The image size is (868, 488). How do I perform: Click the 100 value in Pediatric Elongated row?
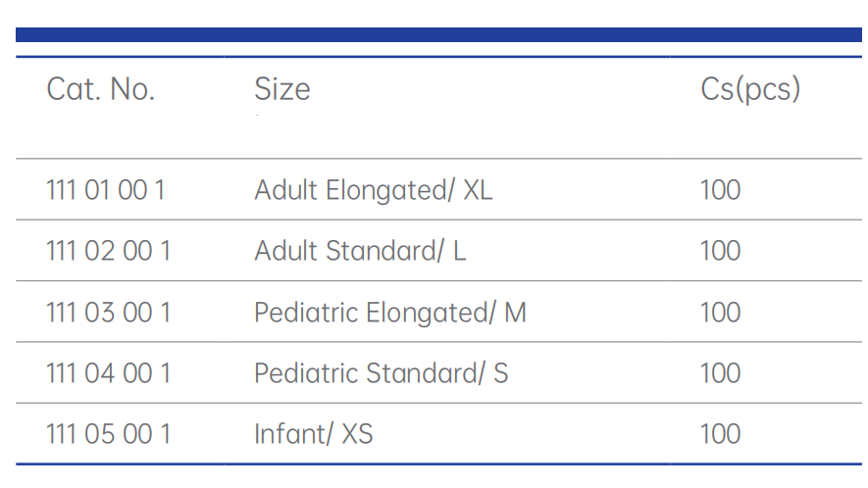720,313
